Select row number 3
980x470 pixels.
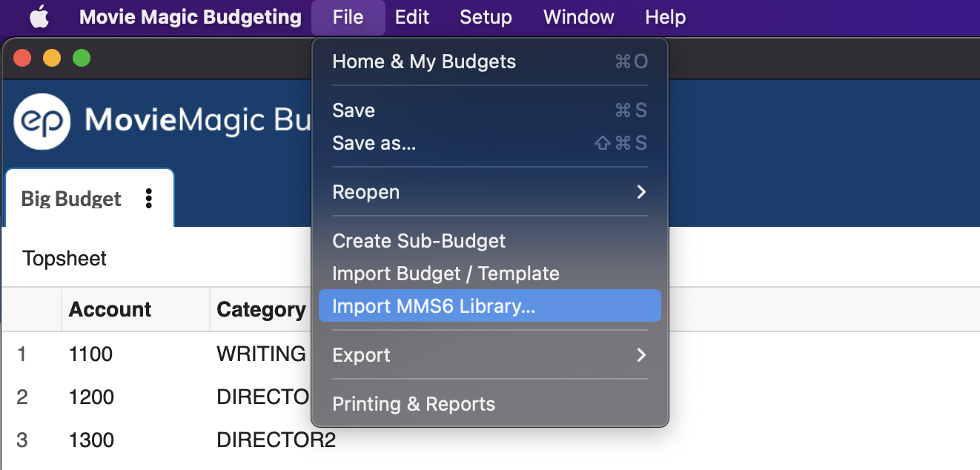point(22,440)
